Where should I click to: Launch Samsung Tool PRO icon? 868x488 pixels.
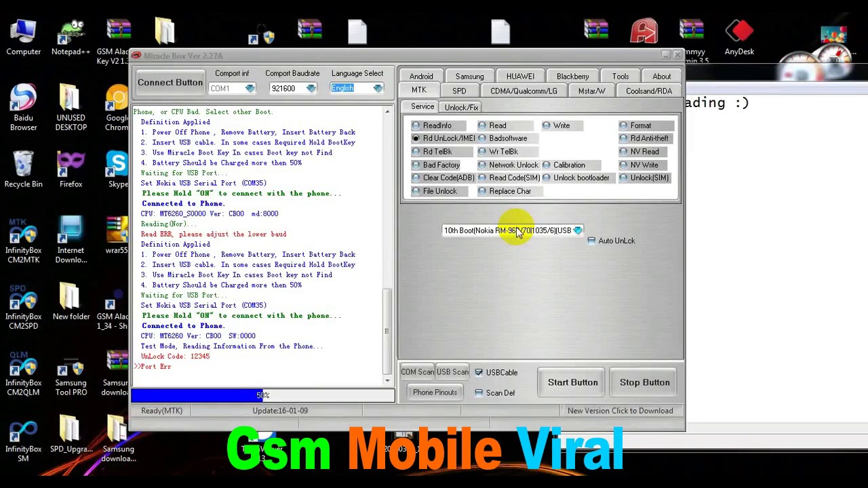[x=71, y=373]
